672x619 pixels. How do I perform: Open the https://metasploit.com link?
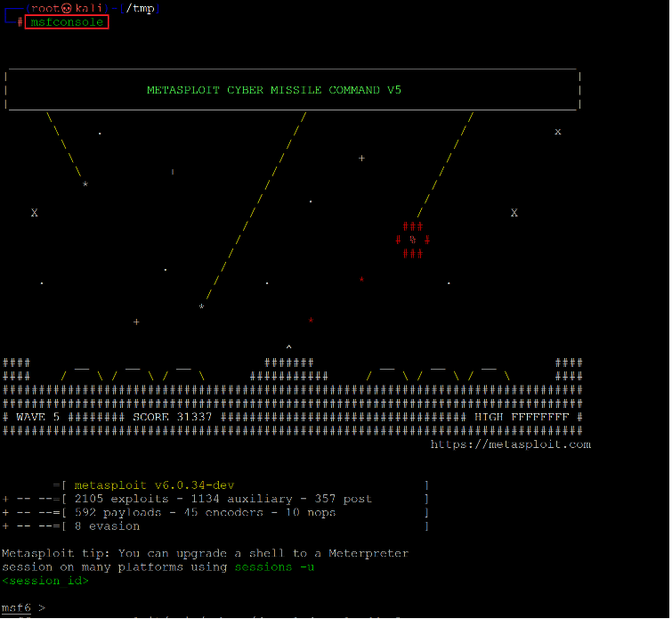click(510, 444)
